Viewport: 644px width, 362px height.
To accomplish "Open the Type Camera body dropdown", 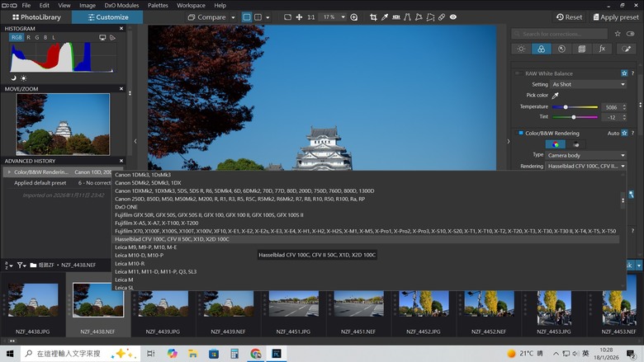I will click(x=586, y=155).
